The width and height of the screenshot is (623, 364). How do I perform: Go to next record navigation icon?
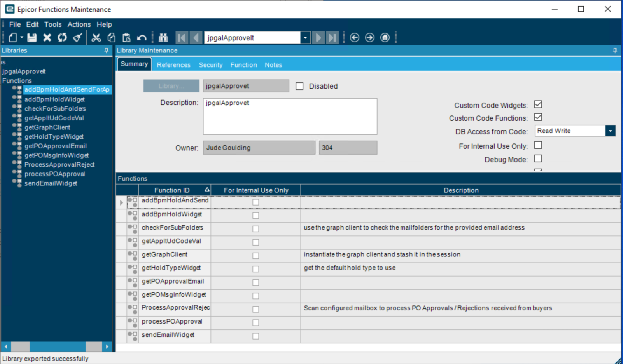[x=318, y=38]
